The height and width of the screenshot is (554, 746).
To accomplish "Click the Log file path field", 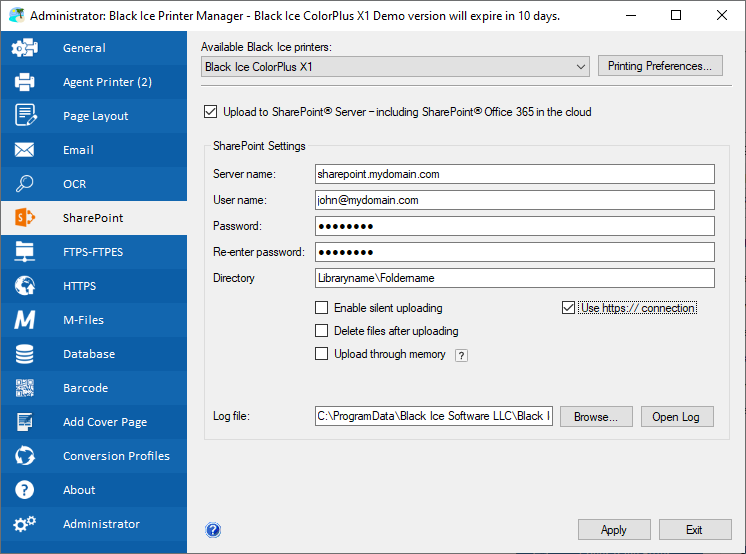I will pyautogui.click(x=433, y=416).
